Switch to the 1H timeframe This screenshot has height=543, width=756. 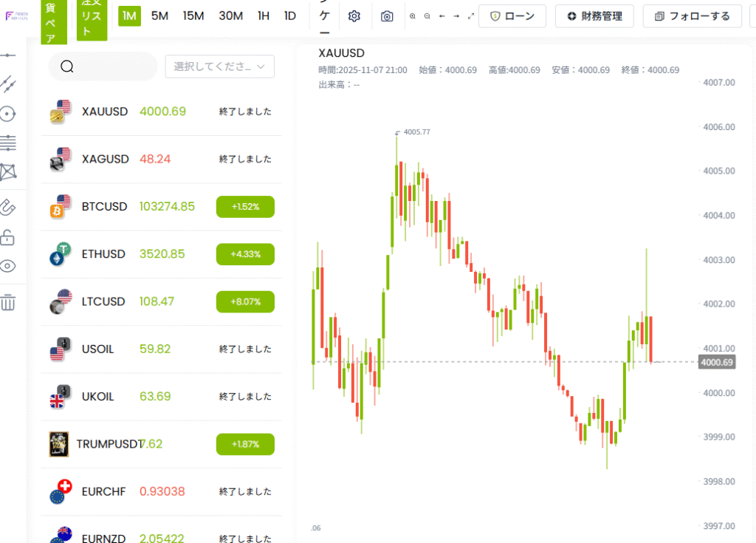point(263,16)
